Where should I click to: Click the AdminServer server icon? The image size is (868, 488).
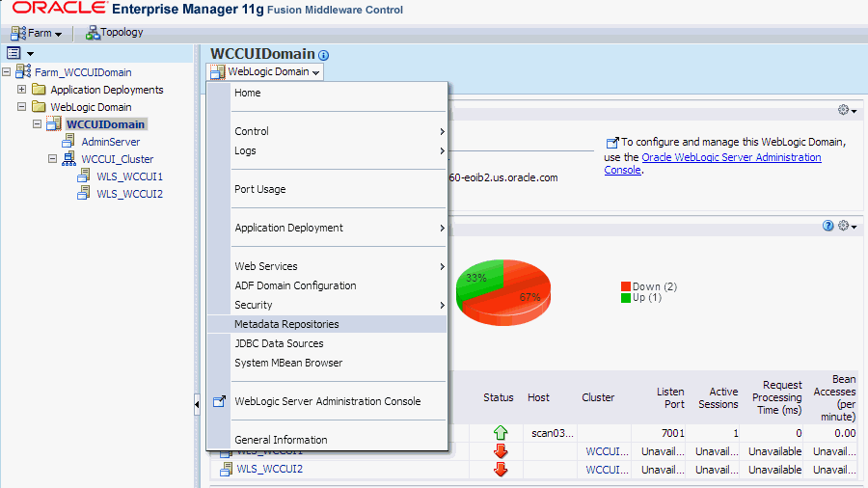coord(68,141)
